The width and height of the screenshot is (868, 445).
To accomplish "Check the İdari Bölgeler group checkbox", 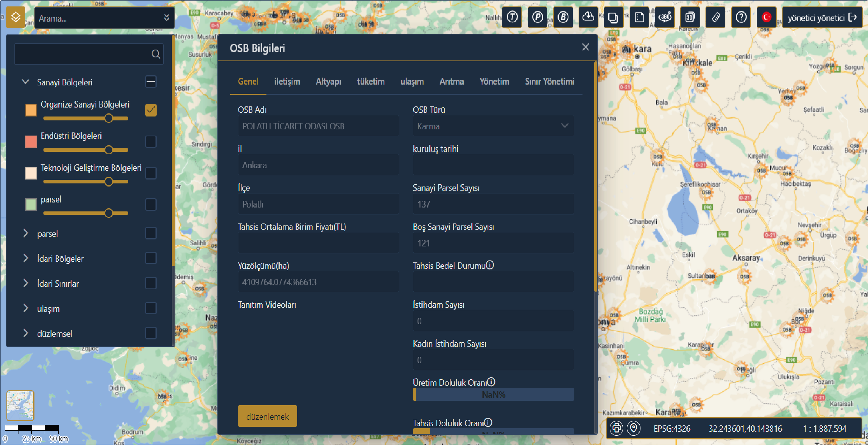I will pos(151,258).
